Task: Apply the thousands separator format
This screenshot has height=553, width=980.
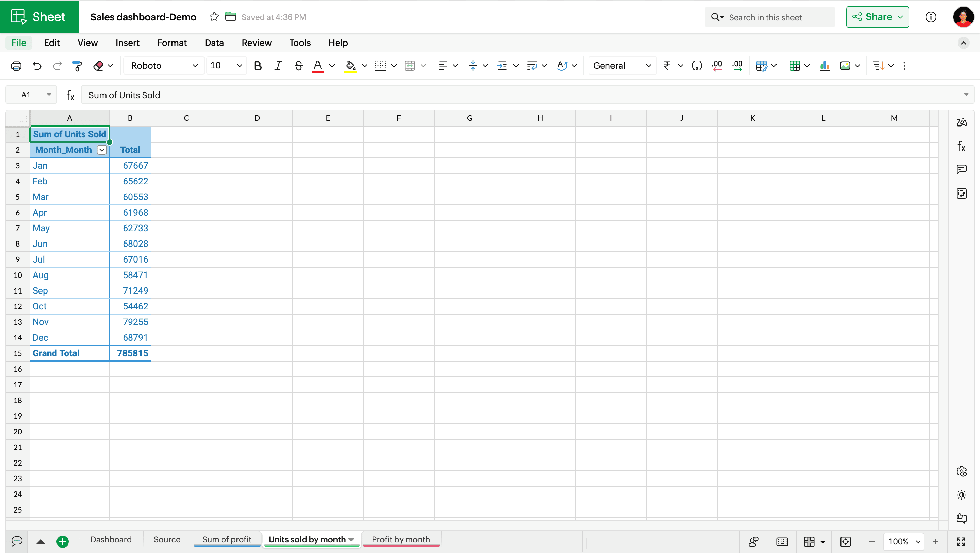Action: coord(697,66)
